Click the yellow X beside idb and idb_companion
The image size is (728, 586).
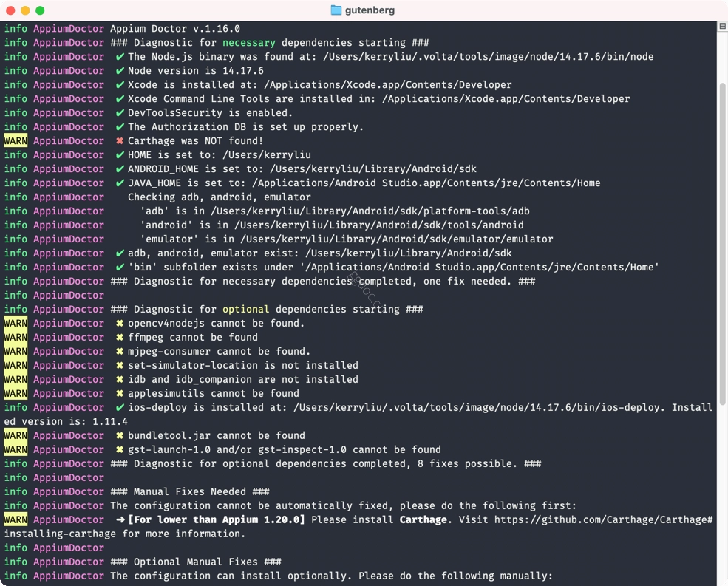(120, 379)
